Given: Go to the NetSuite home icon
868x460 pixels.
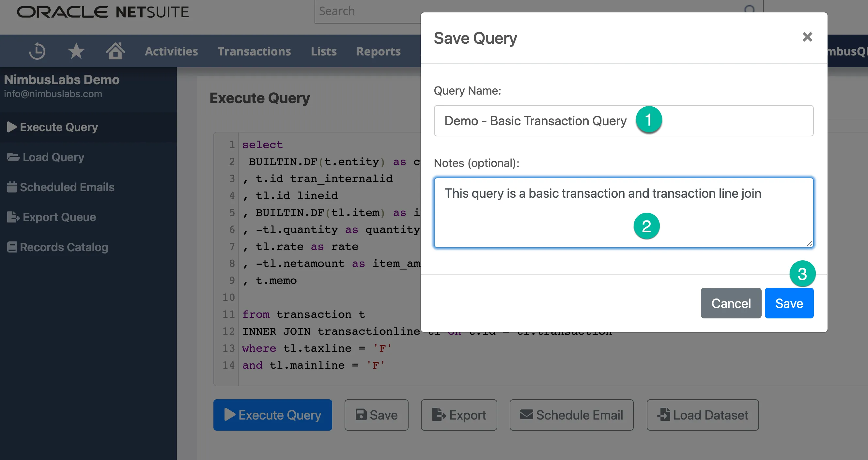Looking at the screenshot, I should 115,51.
